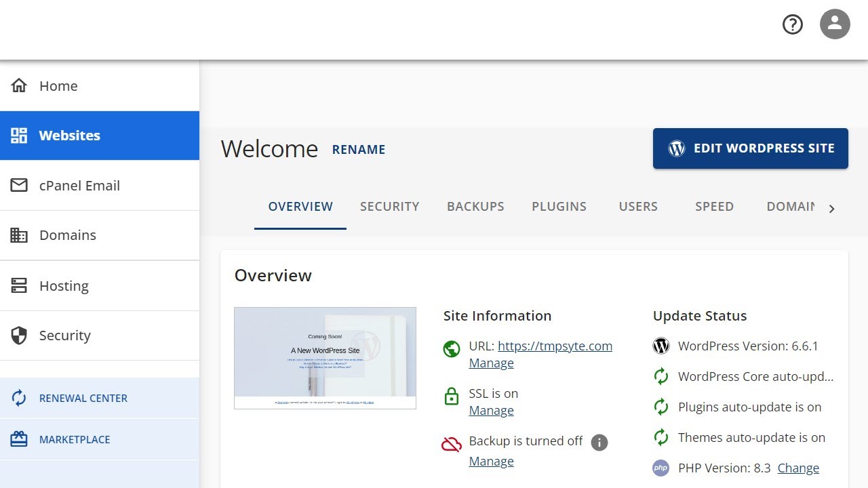Viewport: 868px width, 488px height.
Task: Click the Edit WordPress Site button
Action: (x=751, y=148)
